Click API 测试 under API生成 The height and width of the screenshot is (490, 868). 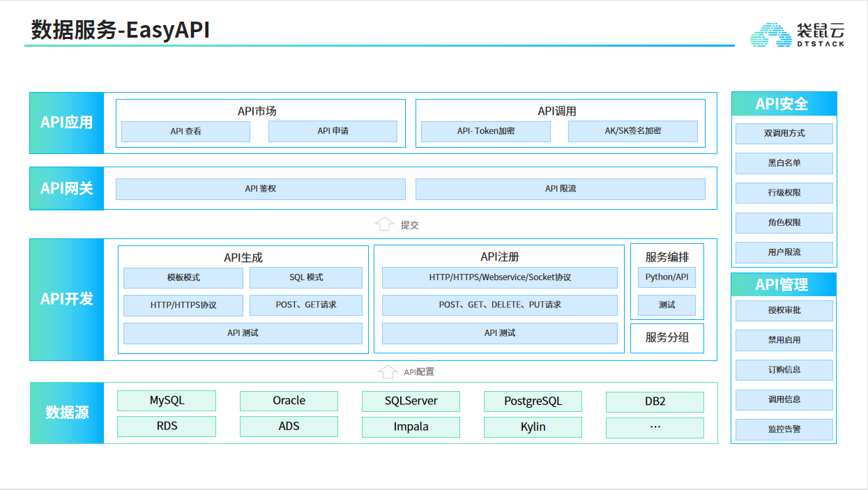tap(243, 333)
